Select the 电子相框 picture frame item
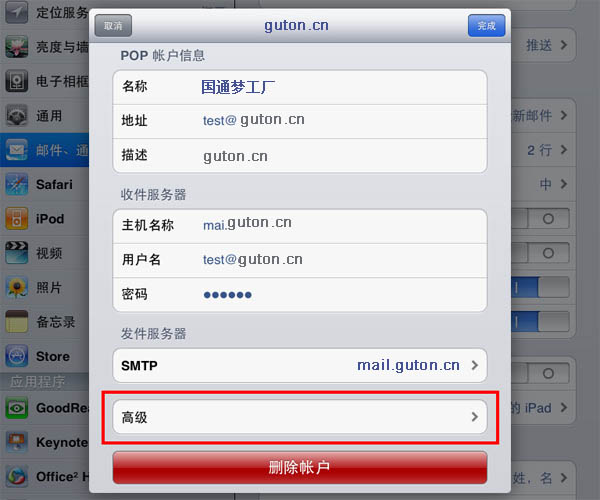This screenshot has width=600, height=500. pyautogui.click(x=44, y=81)
